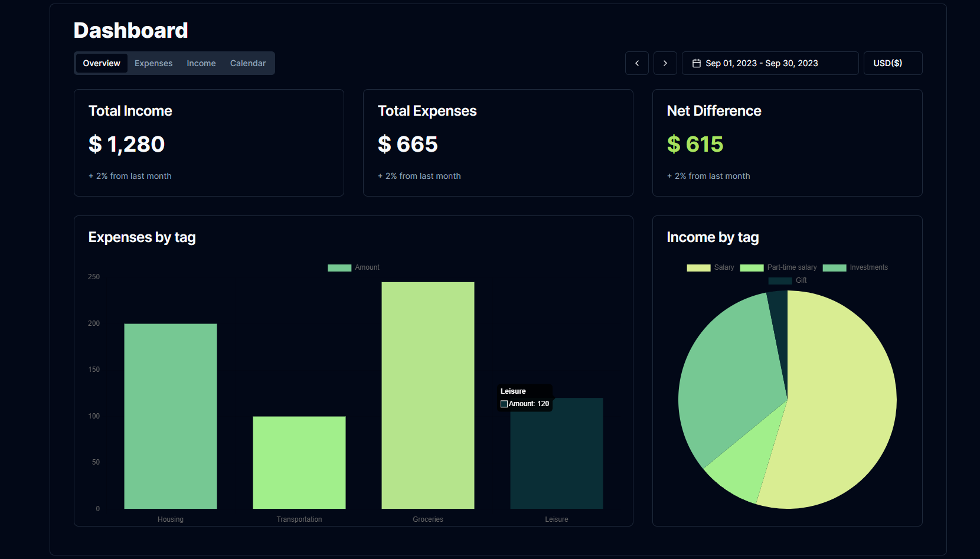
Task: Open the Sep 01 – Sep 30 date range picker
Action: 770,63
